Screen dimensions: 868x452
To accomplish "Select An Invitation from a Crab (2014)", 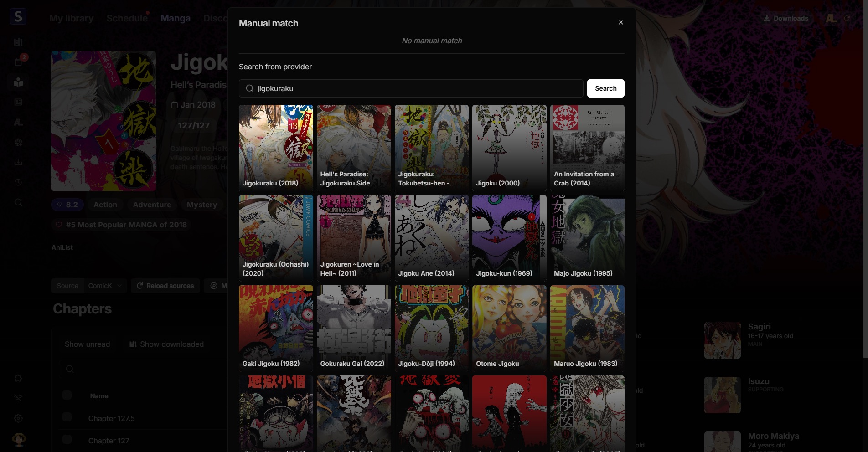I will click(x=587, y=148).
